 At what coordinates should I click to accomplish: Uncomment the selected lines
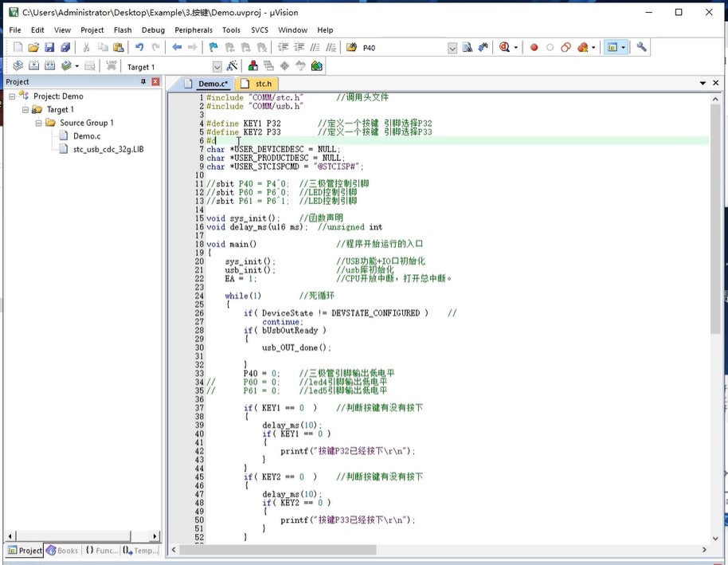(331, 47)
